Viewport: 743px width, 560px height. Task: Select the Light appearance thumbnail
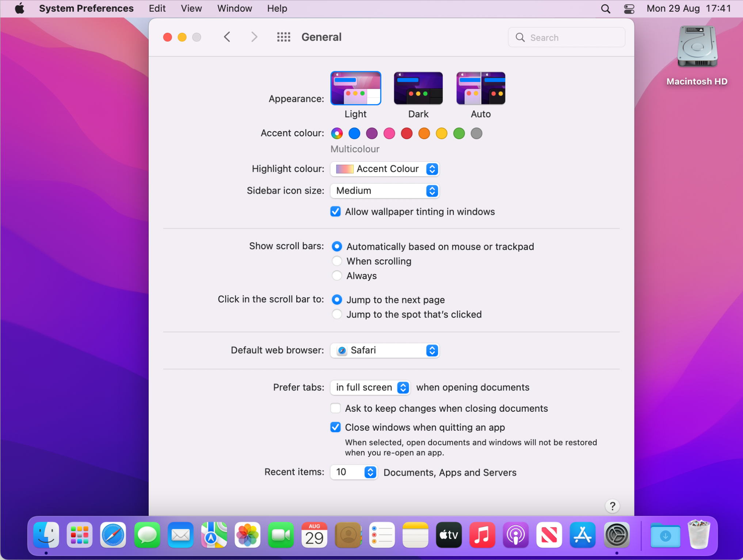coord(355,88)
